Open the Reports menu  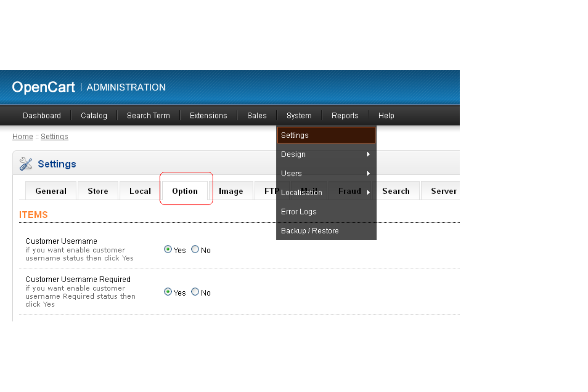pos(345,116)
